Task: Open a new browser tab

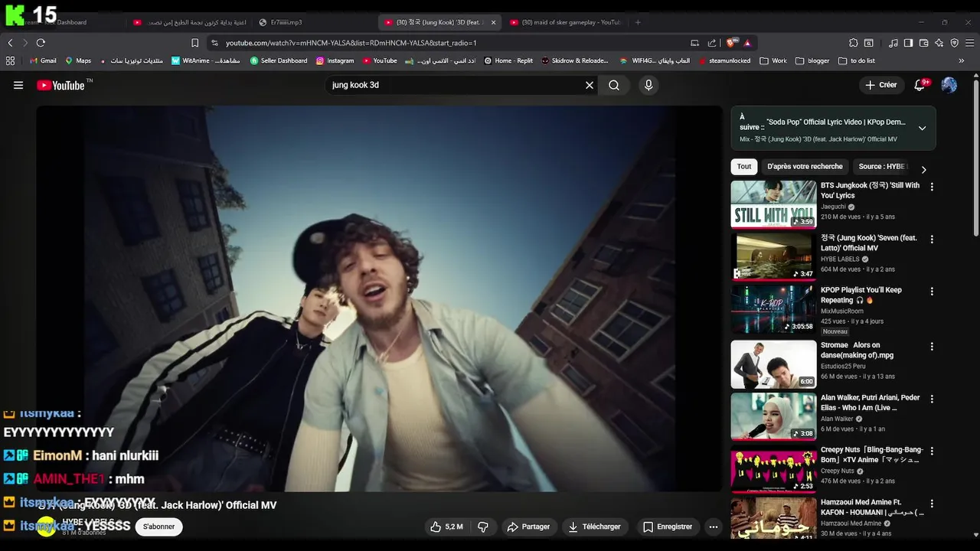Action: click(638, 22)
